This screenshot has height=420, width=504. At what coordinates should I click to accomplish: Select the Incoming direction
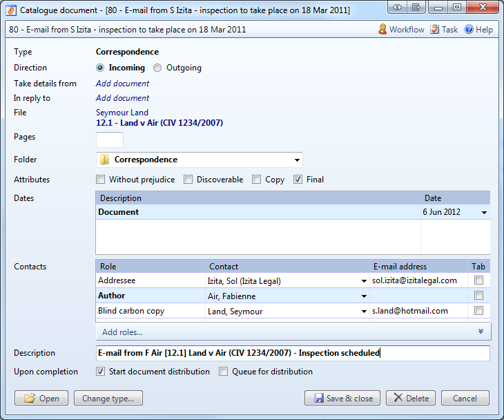(100, 68)
